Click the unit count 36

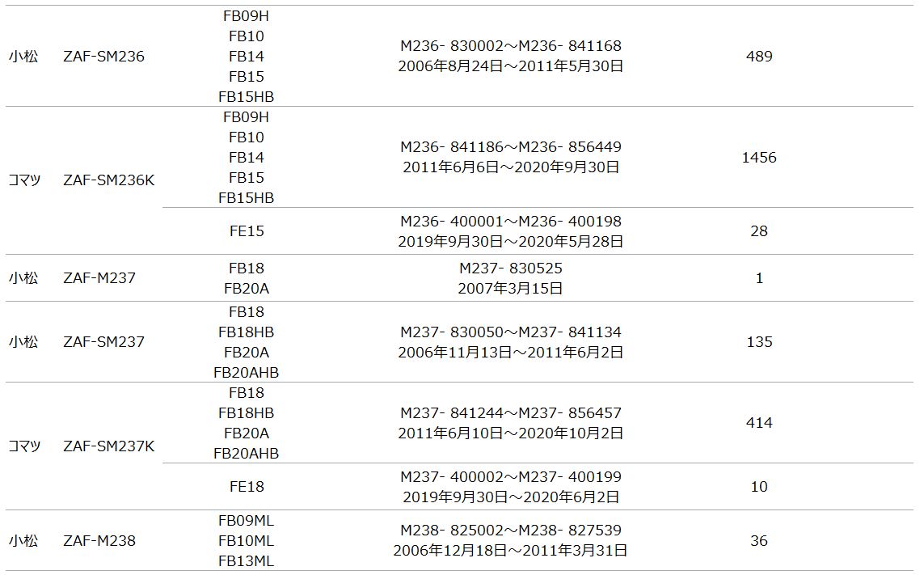coord(759,541)
